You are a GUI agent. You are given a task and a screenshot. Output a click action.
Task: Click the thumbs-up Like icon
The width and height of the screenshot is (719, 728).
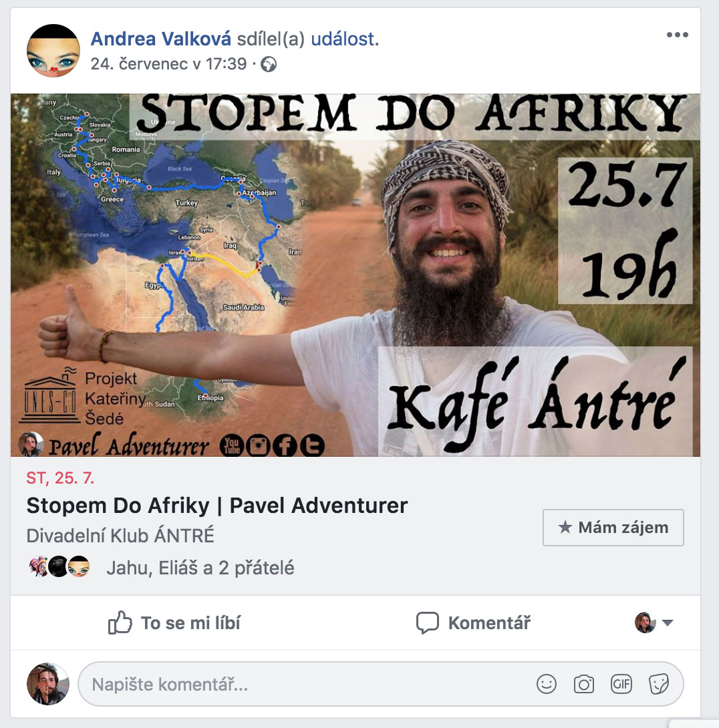(x=120, y=622)
